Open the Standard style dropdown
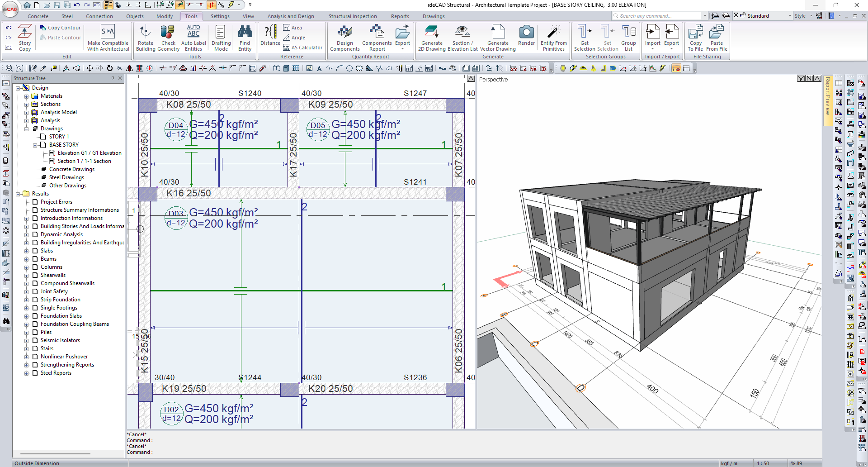The height and width of the screenshot is (467, 868). click(789, 16)
